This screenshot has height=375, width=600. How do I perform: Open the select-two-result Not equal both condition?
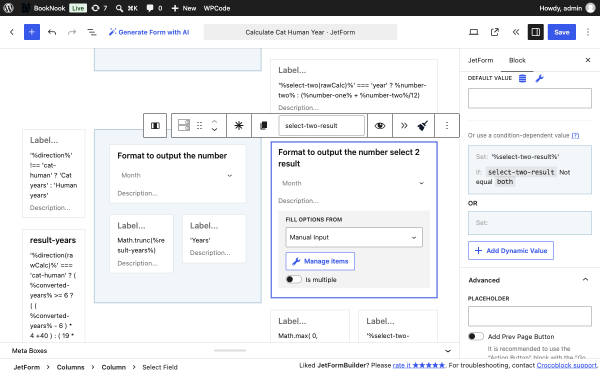coord(530,170)
